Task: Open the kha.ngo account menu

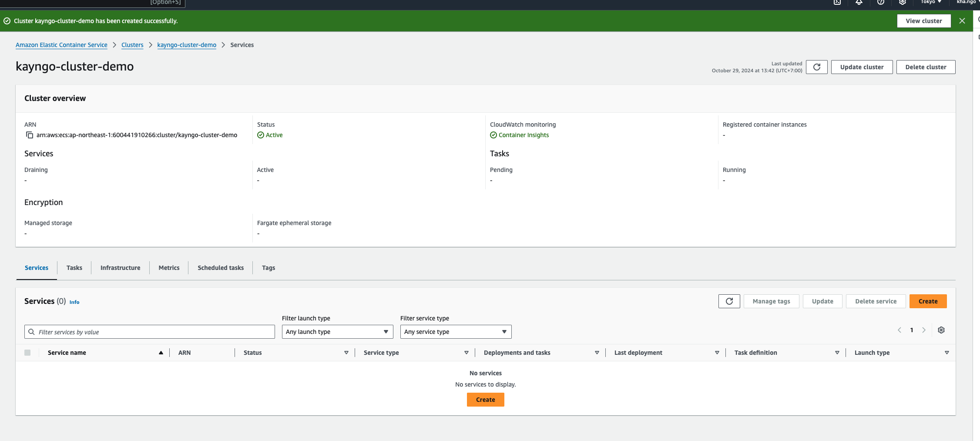Action: point(967,2)
